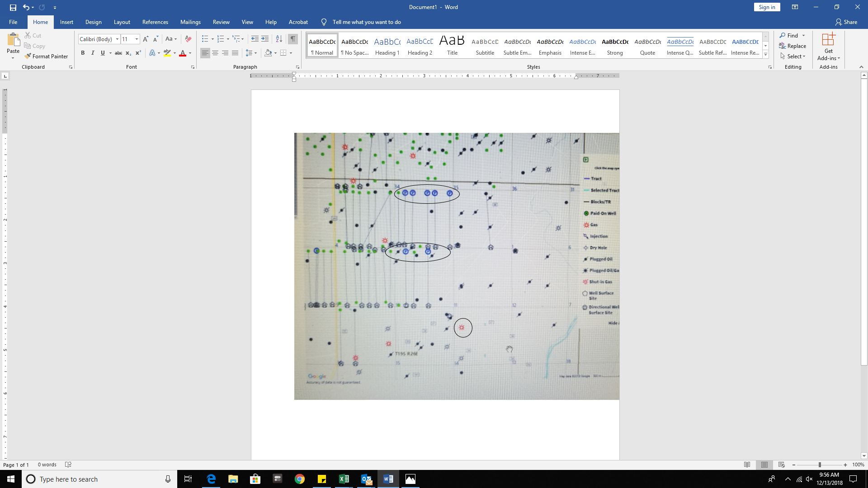Open Ribbon Display Options icon
This screenshot has height=488, width=868.
[795, 7]
